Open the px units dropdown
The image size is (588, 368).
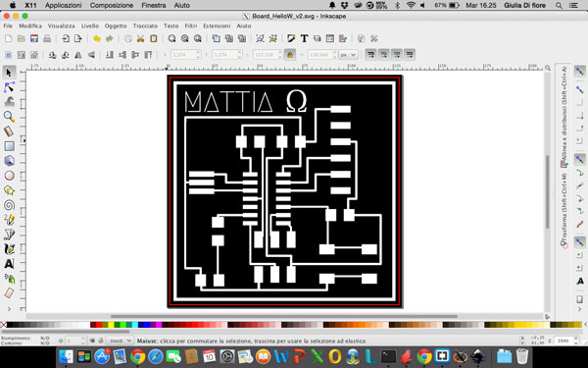[x=348, y=55]
